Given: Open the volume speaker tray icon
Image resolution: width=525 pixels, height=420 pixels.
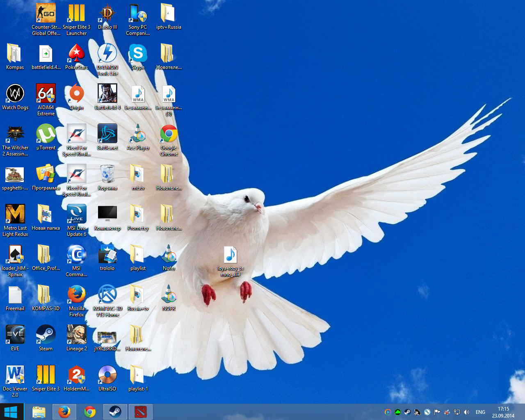Looking at the screenshot, I should pyautogui.click(x=466, y=412).
